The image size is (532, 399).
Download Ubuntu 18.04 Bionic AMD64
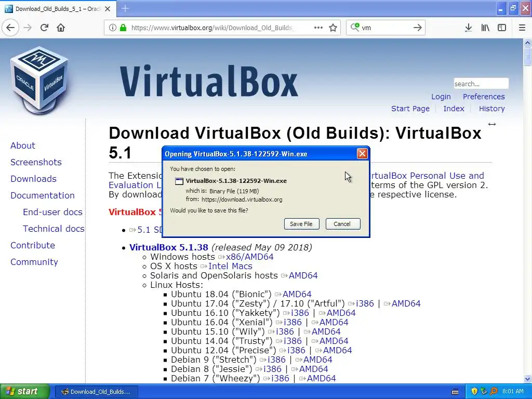tap(297, 294)
